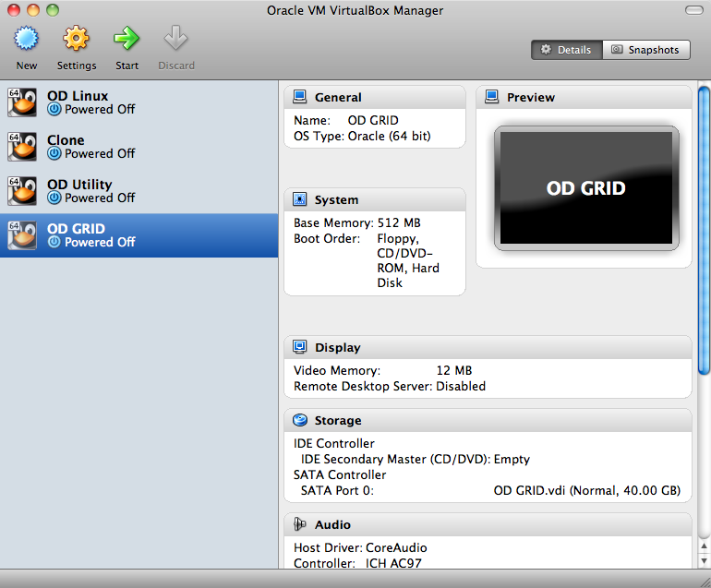Image resolution: width=711 pixels, height=588 pixels.
Task: Click the 'Boot Order' value text
Action: point(408,260)
